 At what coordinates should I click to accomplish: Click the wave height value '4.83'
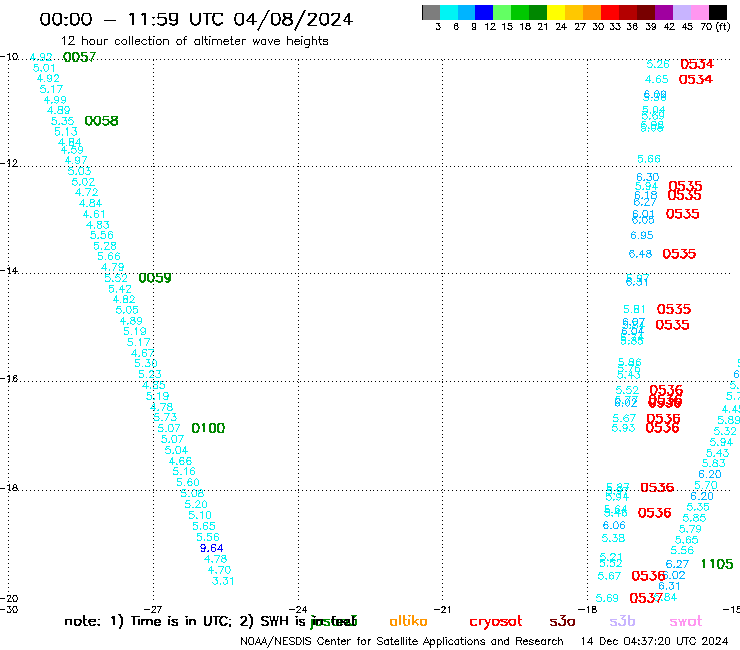(98, 225)
